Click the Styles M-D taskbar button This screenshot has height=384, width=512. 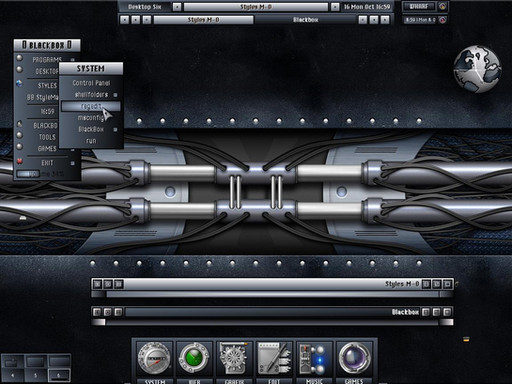(204, 20)
